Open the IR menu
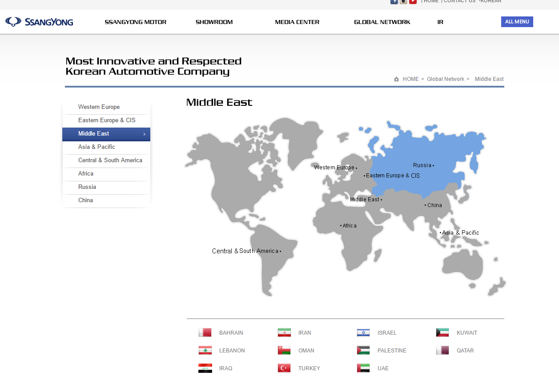559x392 pixels. click(440, 22)
